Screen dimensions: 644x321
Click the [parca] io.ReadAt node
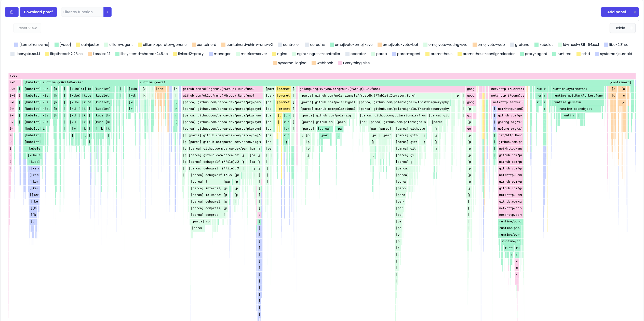pos(206,195)
